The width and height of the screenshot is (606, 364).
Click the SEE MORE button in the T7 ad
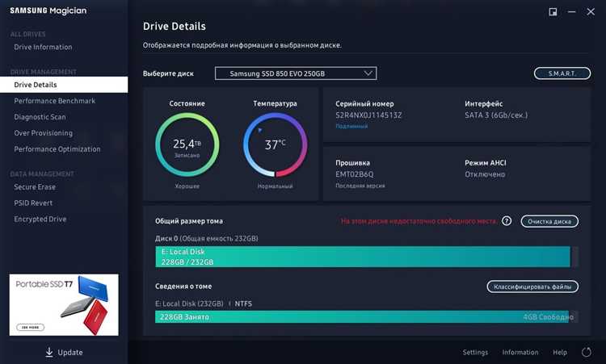pyautogui.click(x=31, y=328)
